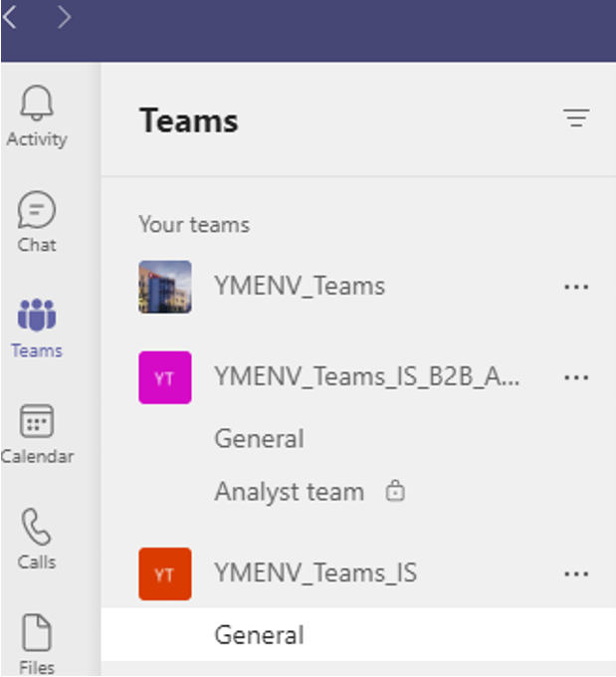616x677 pixels.
Task: Click the YMENV_Teams building photo avatar
Action: tap(165, 287)
